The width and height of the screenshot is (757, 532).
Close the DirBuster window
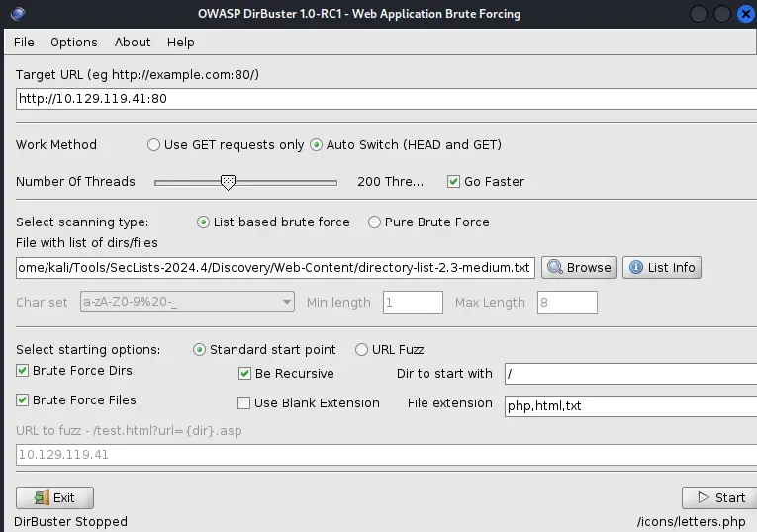tap(746, 14)
